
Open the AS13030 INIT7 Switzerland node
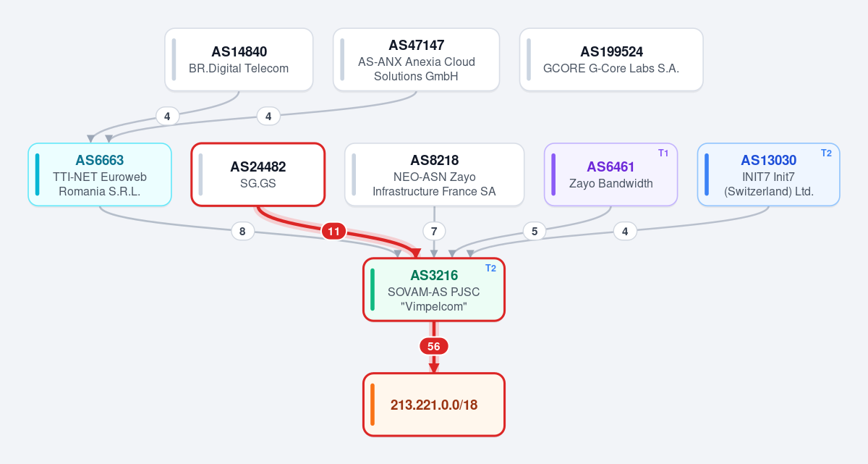coord(768,174)
